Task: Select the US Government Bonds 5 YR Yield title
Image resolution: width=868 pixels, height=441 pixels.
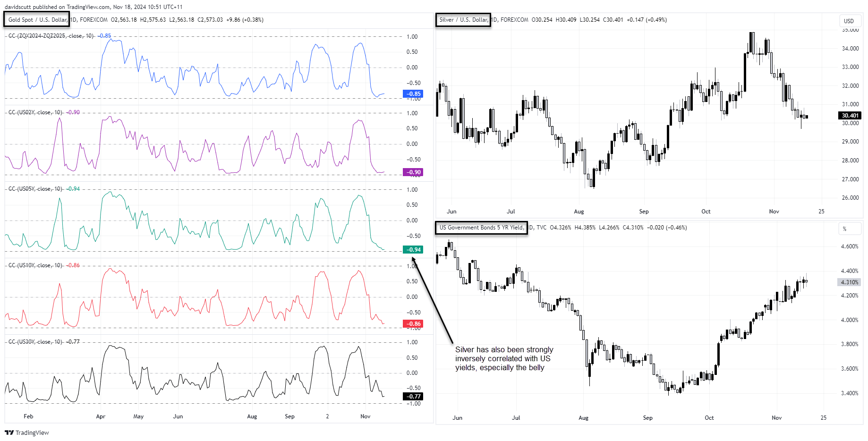Action: (481, 228)
